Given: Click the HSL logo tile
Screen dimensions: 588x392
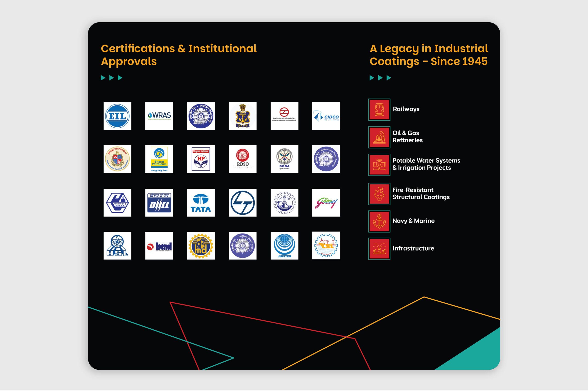Looking at the screenshot, I should [x=117, y=245].
